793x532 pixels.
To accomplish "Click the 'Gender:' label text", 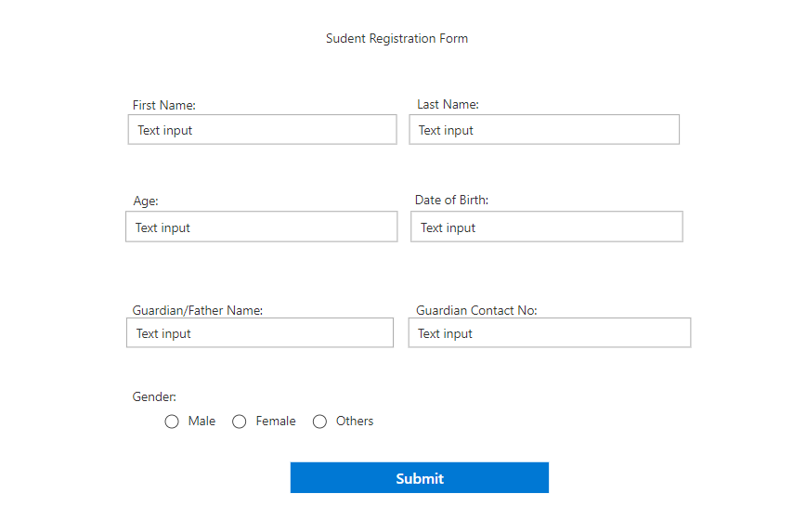I will (154, 397).
